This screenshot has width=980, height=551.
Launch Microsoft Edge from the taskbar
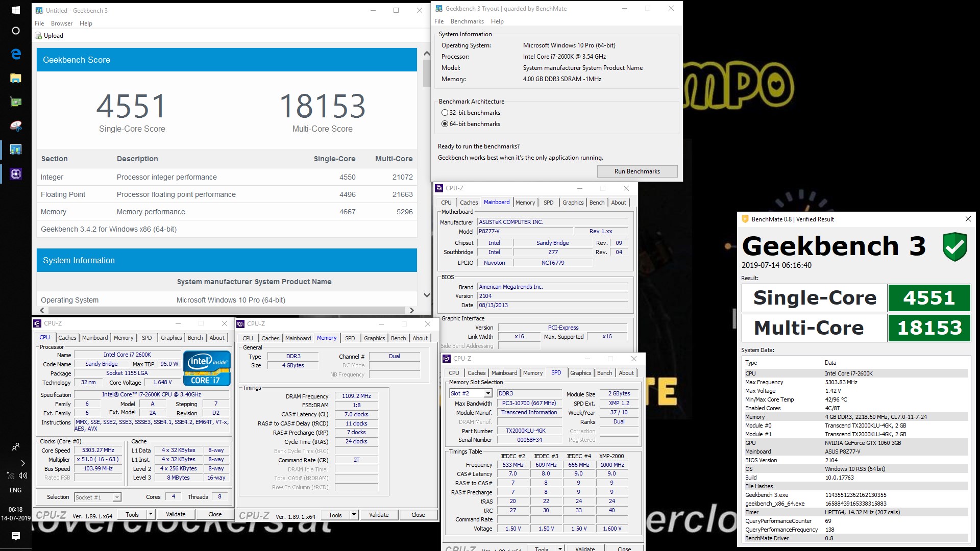(15, 54)
